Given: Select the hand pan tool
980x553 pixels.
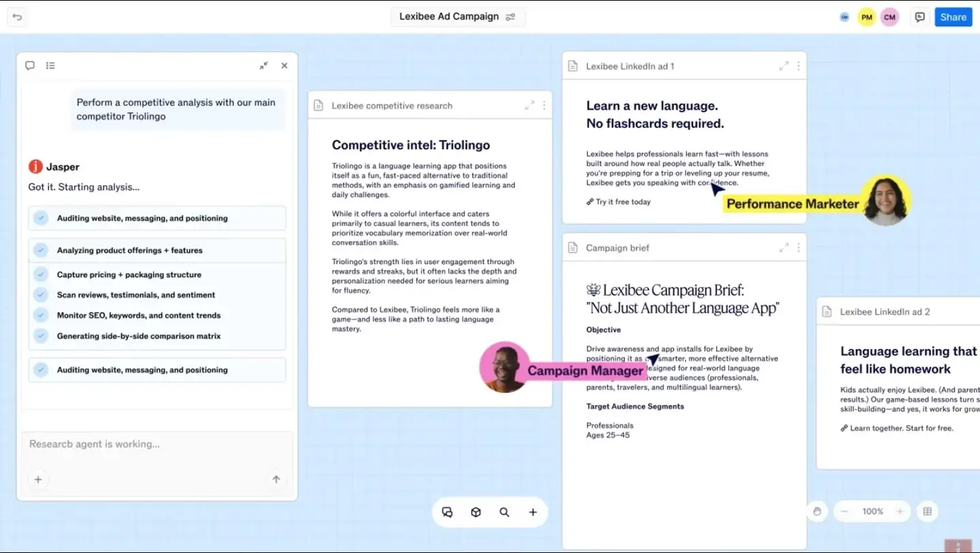Looking at the screenshot, I should [x=817, y=511].
